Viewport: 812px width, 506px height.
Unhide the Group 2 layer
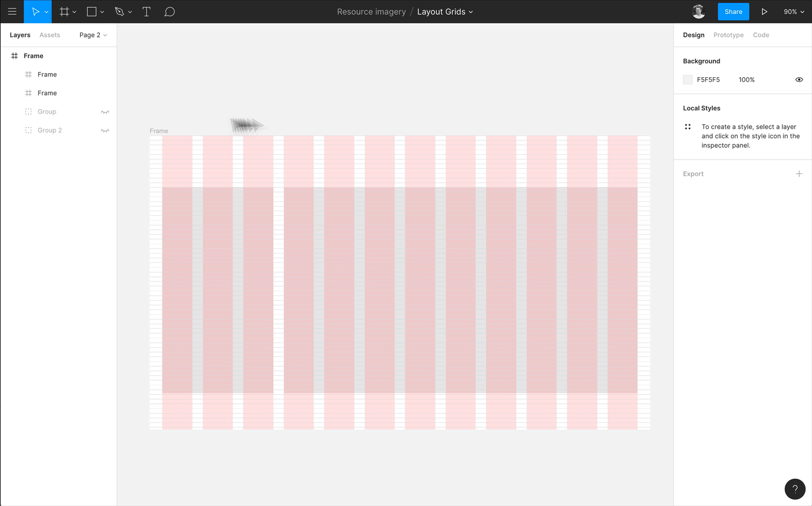pyautogui.click(x=105, y=131)
